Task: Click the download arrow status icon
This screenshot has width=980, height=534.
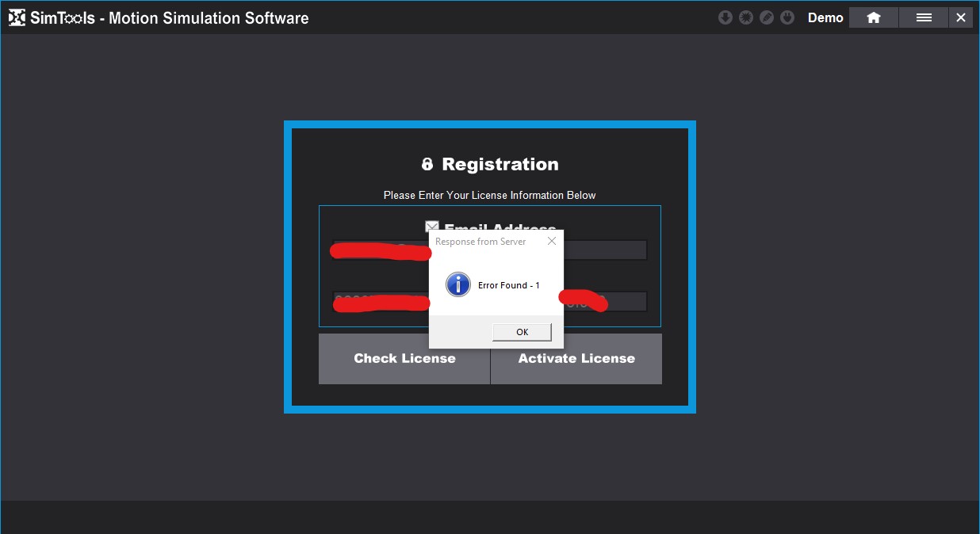Action: pyautogui.click(x=725, y=17)
